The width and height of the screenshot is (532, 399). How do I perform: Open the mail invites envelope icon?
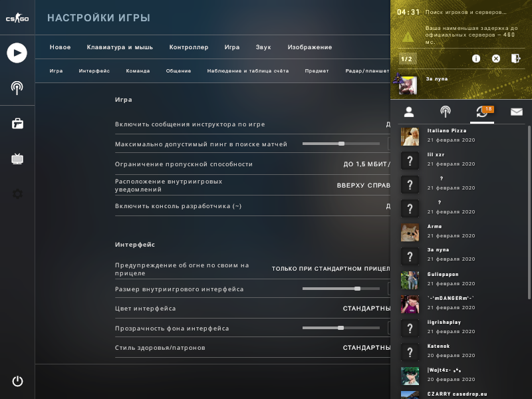click(517, 112)
